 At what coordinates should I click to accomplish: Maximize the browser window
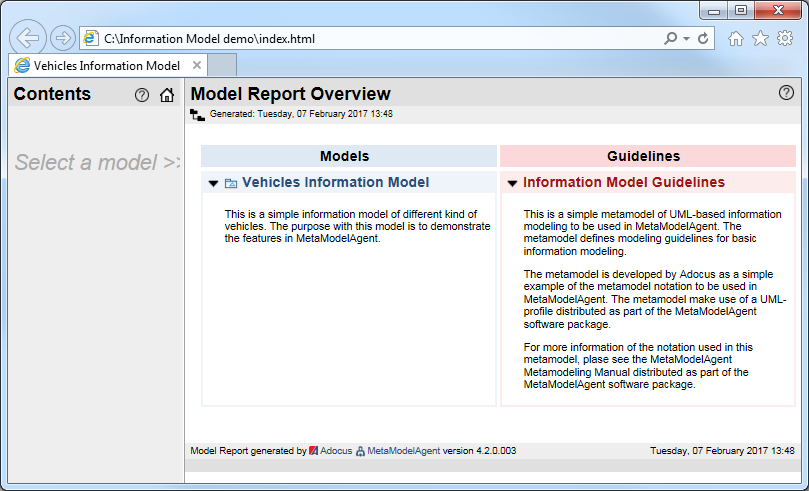tap(741, 10)
